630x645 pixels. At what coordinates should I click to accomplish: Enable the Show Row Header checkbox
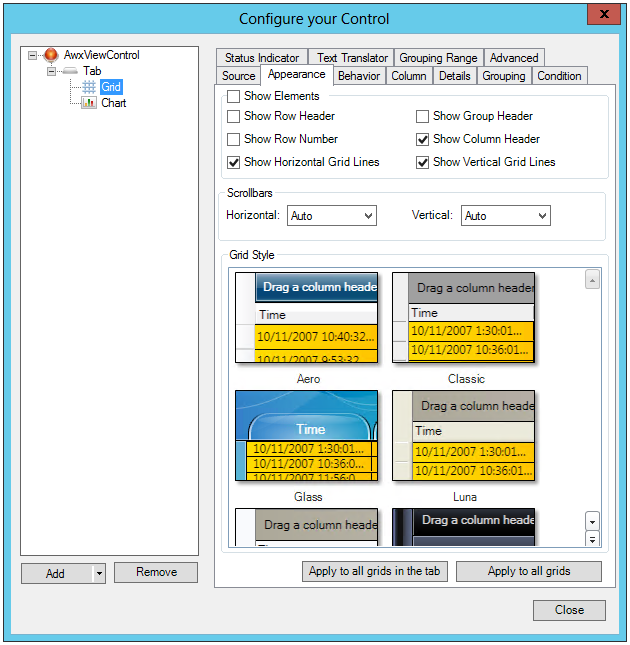pyautogui.click(x=234, y=116)
